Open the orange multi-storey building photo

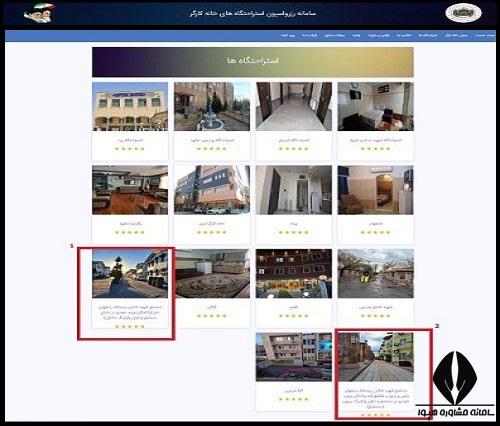click(212, 190)
